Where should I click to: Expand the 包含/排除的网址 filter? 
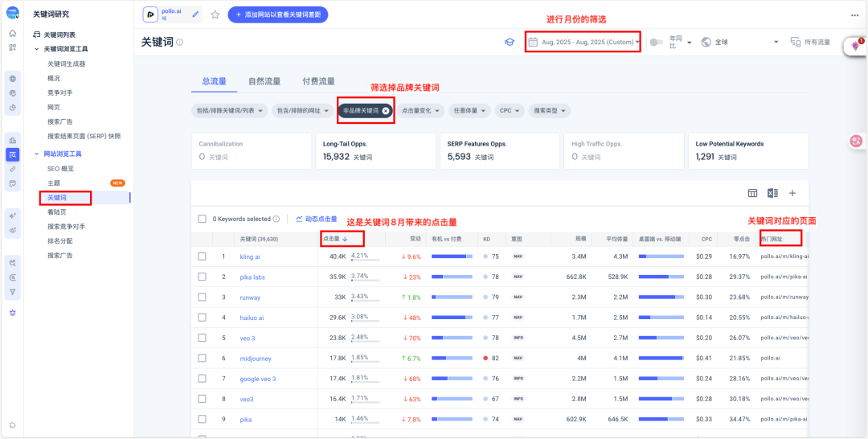pos(302,111)
